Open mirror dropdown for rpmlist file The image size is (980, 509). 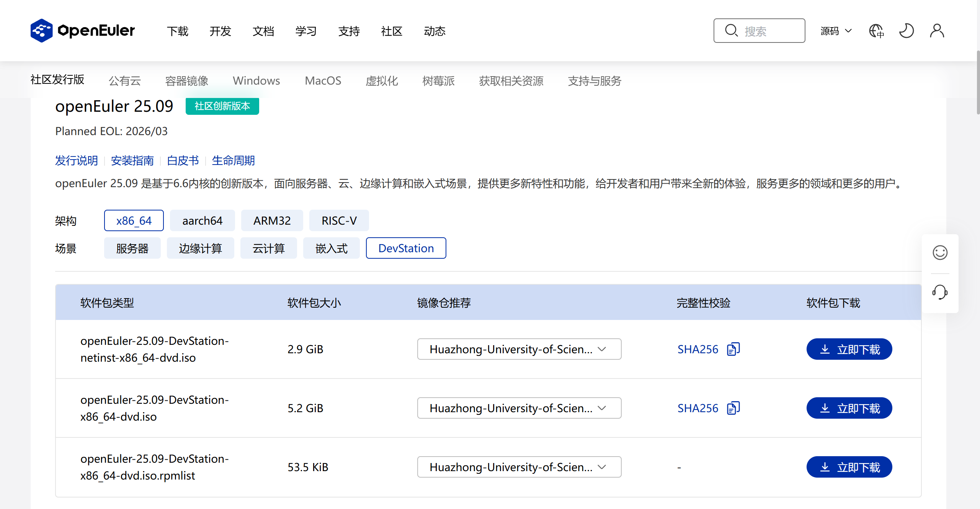click(x=519, y=467)
